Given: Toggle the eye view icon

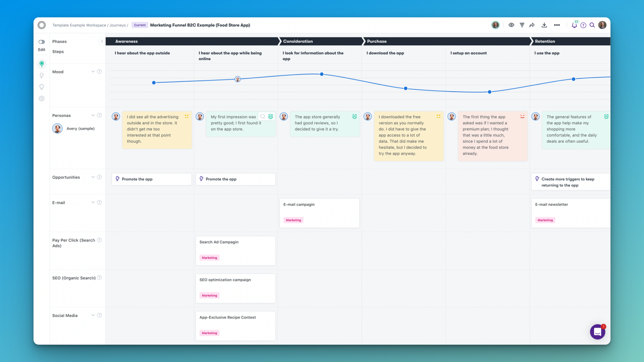Looking at the screenshot, I should click(511, 25).
